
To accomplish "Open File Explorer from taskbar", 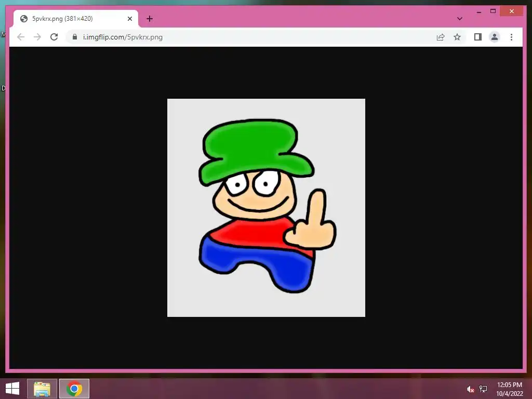I will point(42,389).
